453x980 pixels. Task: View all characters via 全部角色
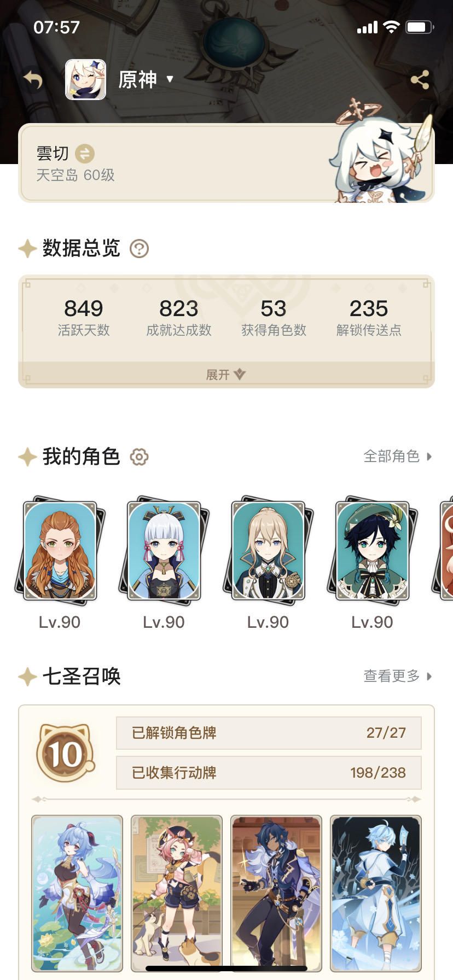point(398,456)
